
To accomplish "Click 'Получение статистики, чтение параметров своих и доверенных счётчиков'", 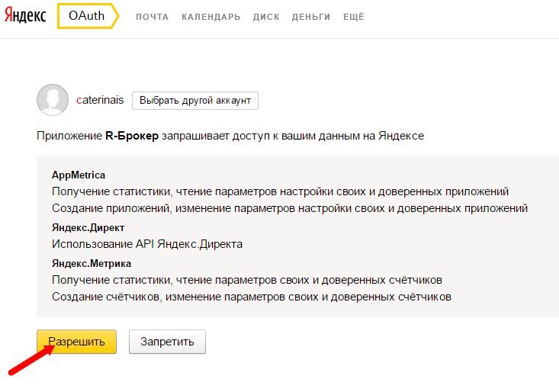I will click(247, 280).
